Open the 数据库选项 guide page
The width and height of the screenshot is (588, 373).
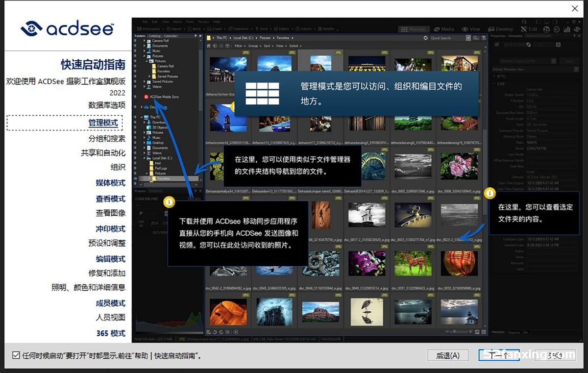(x=107, y=105)
